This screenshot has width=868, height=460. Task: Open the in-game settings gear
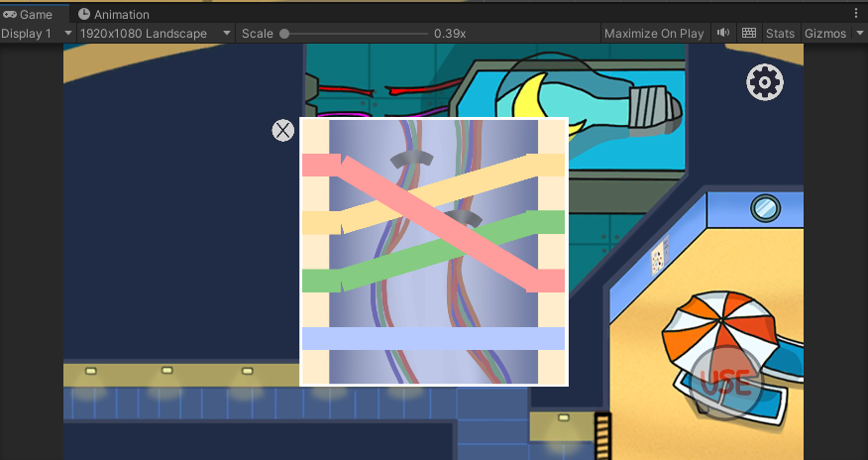(x=765, y=82)
